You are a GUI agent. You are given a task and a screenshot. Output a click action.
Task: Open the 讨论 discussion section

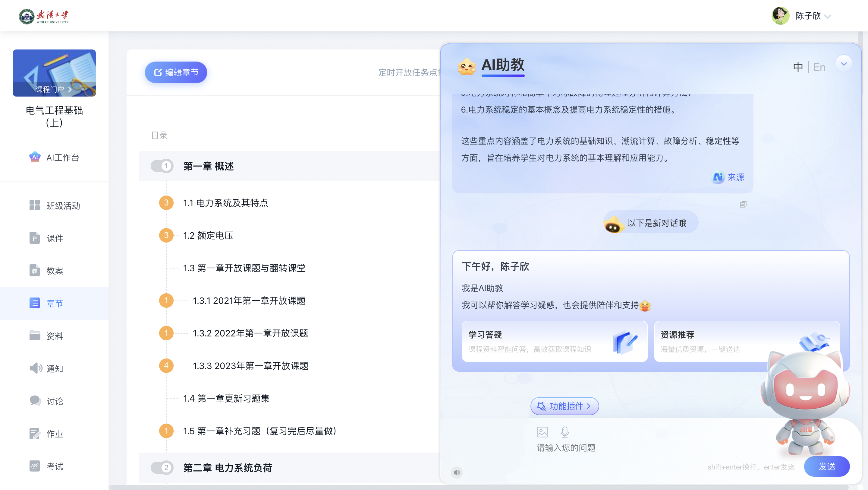[x=54, y=401]
